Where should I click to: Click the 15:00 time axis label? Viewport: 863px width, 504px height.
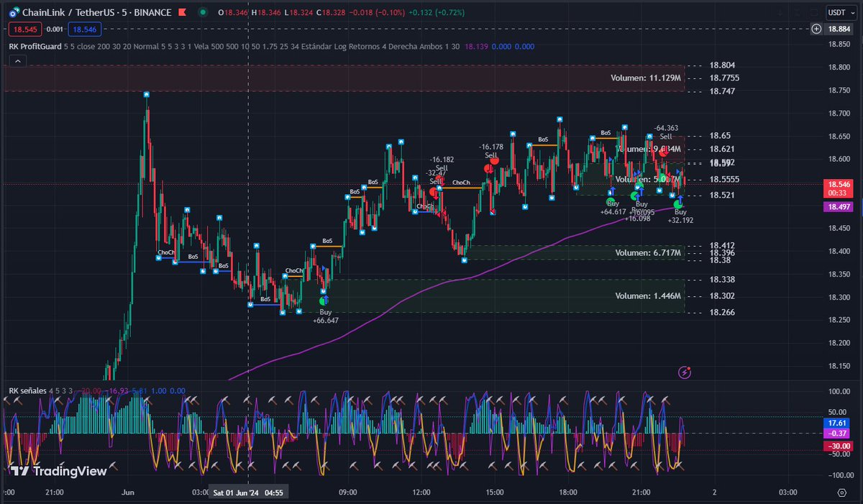coord(495,492)
